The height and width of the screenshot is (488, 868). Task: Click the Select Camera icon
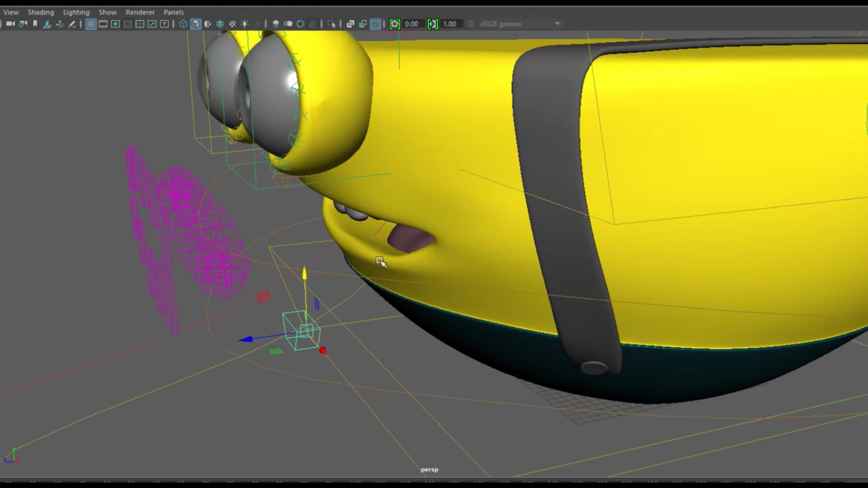pos(10,24)
